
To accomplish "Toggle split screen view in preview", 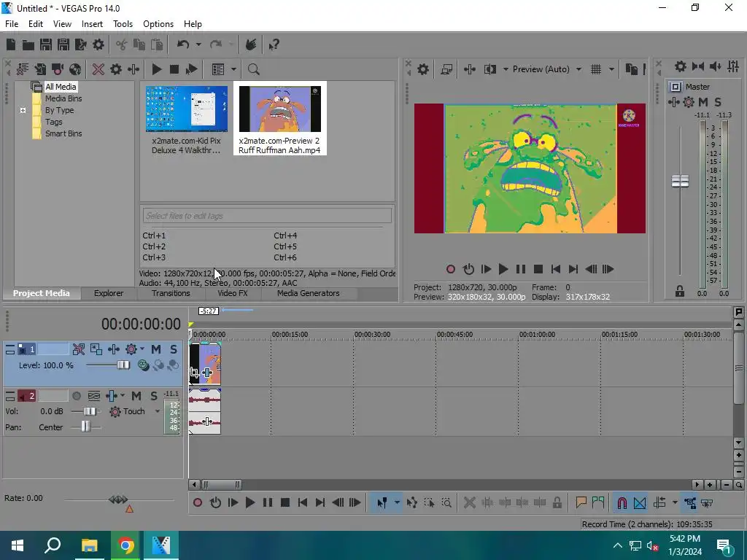I will tap(489, 69).
